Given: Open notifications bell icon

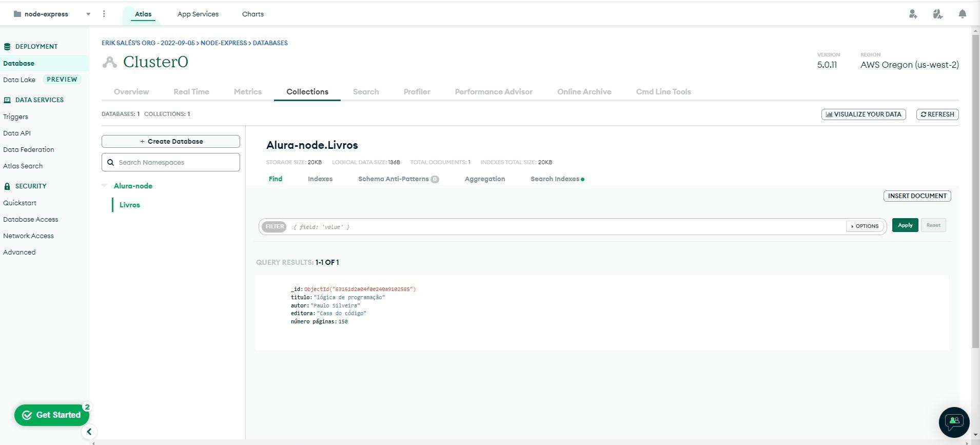Looking at the screenshot, I should tap(963, 14).
